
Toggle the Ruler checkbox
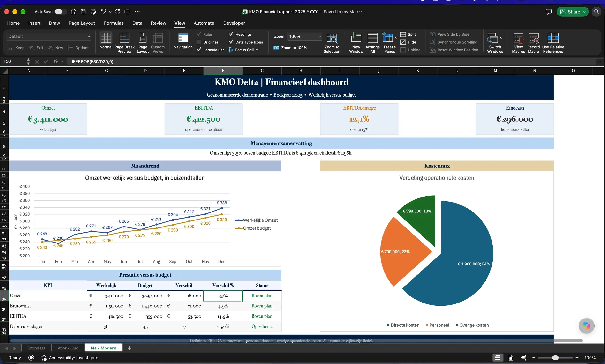click(x=199, y=34)
